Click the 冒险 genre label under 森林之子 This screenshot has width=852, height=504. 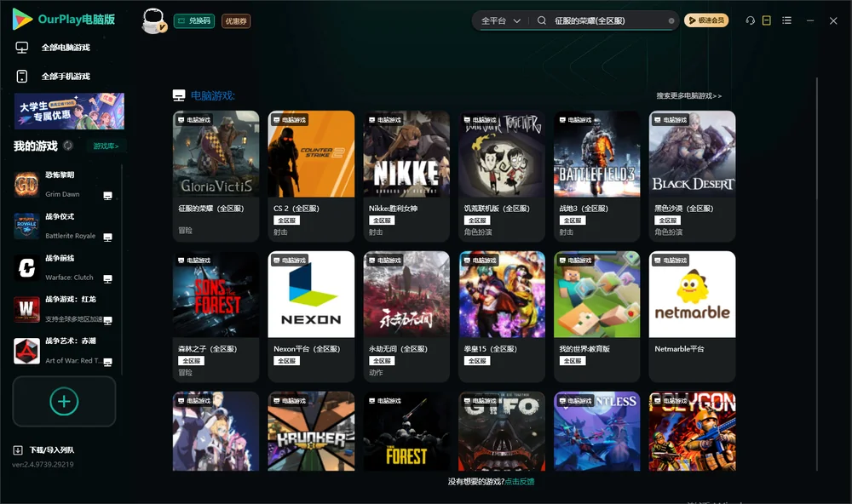185,373
